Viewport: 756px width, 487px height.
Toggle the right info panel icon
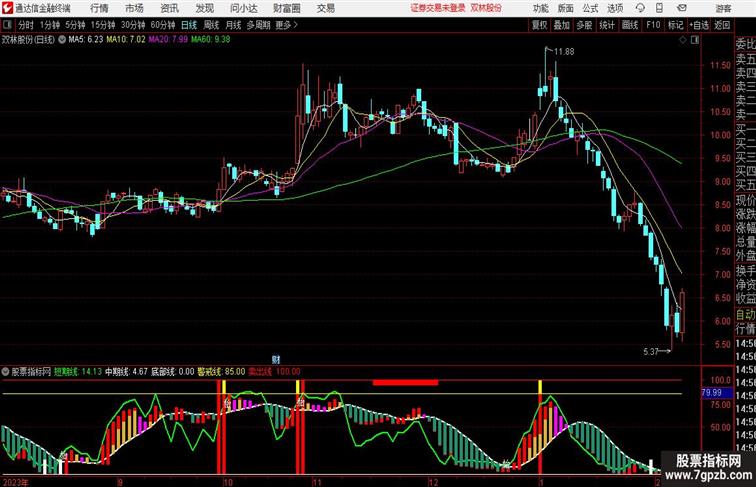695,40
